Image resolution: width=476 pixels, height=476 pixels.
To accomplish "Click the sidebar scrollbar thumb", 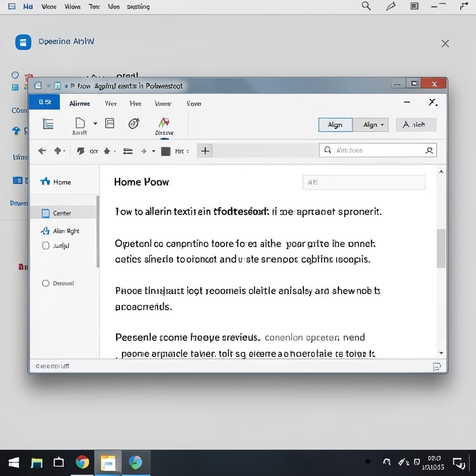I will click(x=98, y=231).
